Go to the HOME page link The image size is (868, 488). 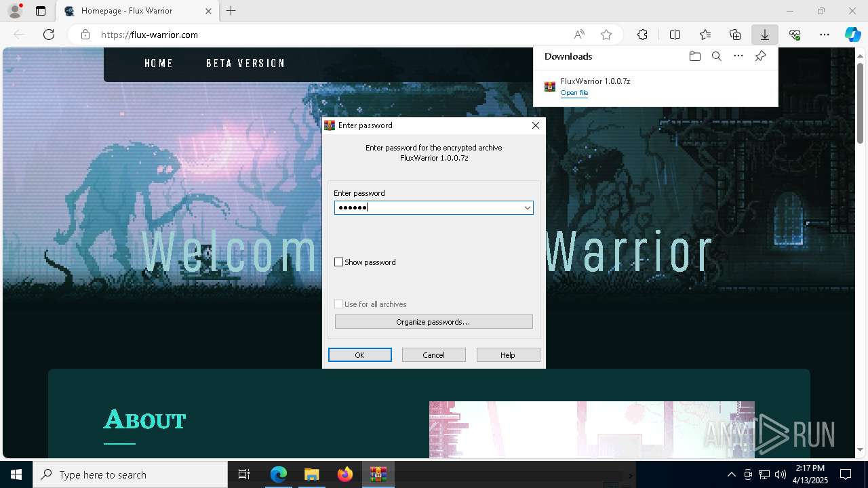click(159, 63)
